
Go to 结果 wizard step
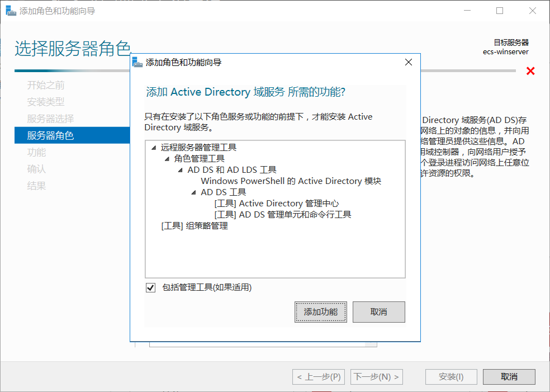[x=36, y=186]
